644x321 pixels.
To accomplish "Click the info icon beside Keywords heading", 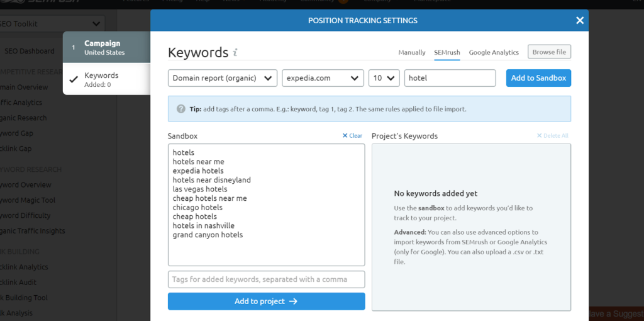I will (235, 53).
